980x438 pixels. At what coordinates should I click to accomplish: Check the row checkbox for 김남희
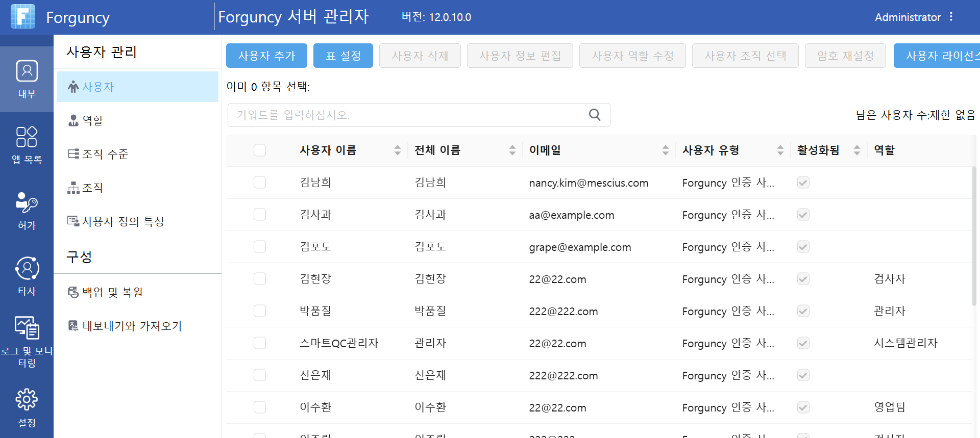click(260, 183)
